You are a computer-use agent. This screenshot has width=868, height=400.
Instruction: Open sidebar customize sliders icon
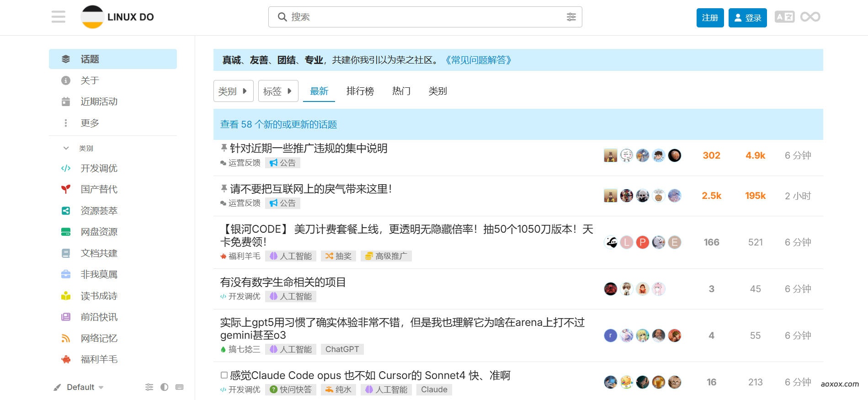tap(149, 387)
